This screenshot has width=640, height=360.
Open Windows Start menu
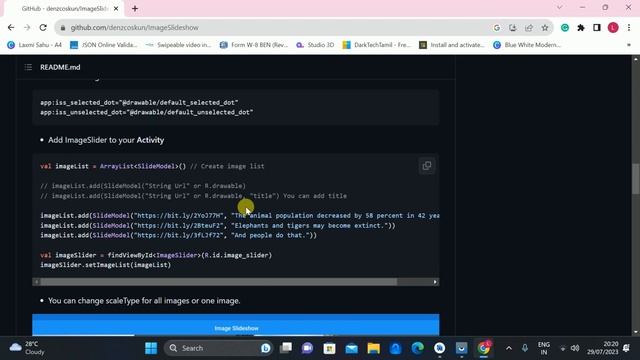pyautogui.click(x=151, y=348)
